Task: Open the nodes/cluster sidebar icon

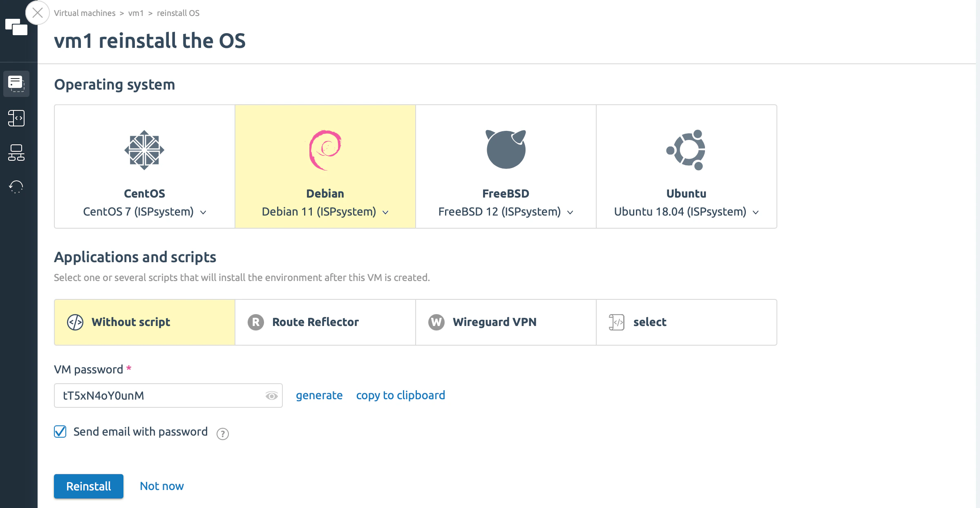Action: pyautogui.click(x=16, y=153)
